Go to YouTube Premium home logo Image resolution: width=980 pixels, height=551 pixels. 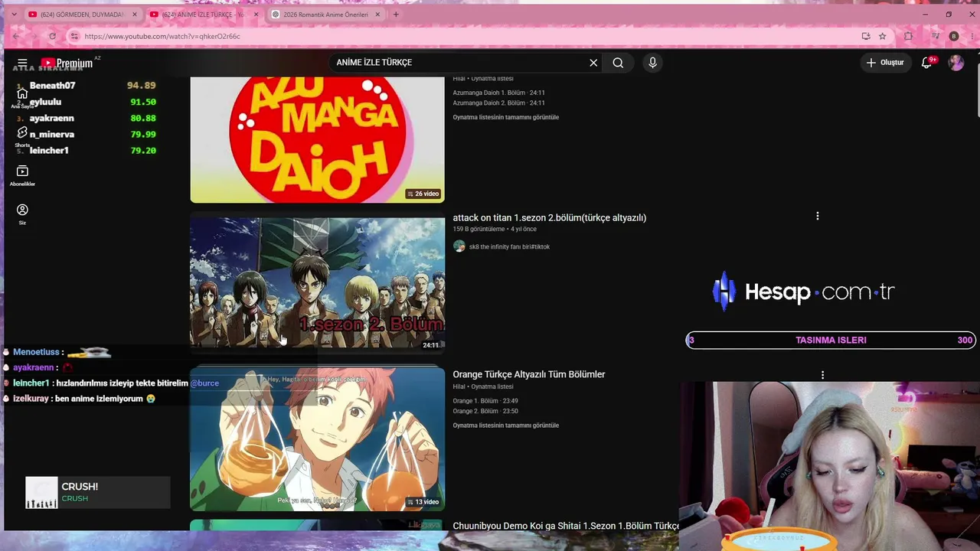point(67,63)
